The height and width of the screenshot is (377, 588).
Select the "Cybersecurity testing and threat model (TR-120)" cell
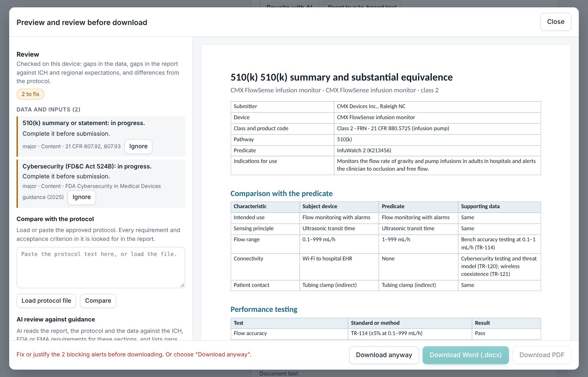(x=499, y=266)
